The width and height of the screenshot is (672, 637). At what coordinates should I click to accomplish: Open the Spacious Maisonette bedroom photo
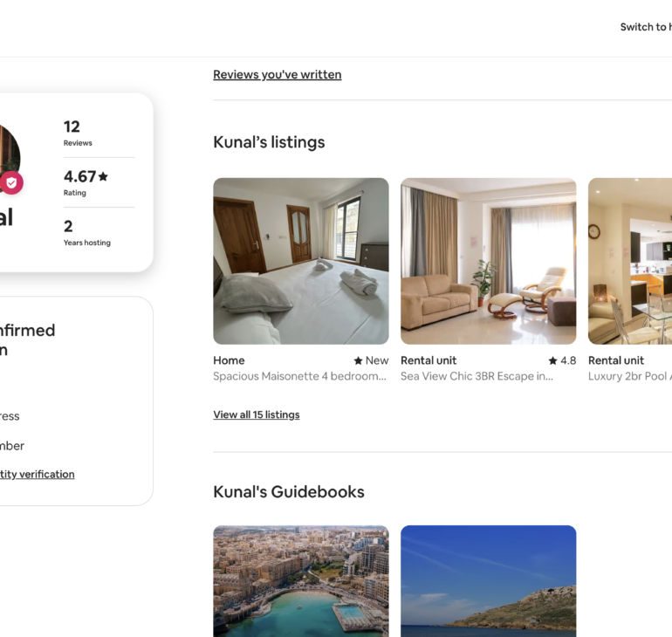pos(301,261)
